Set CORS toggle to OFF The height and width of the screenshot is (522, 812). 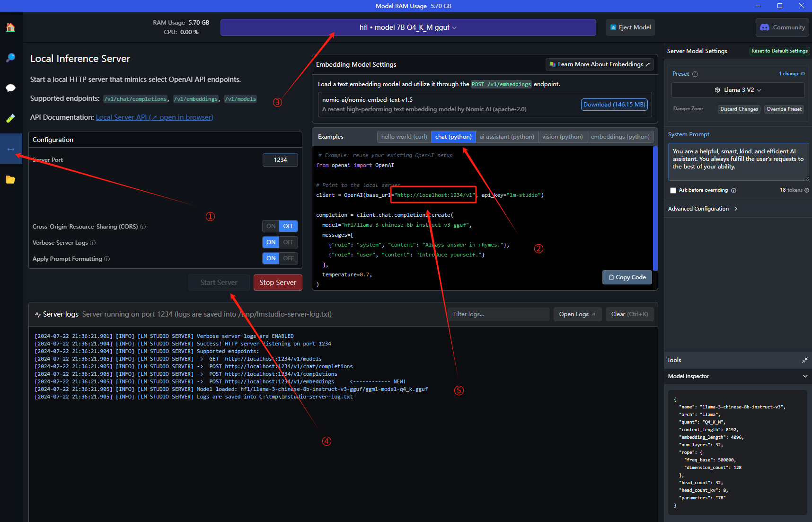tap(288, 226)
